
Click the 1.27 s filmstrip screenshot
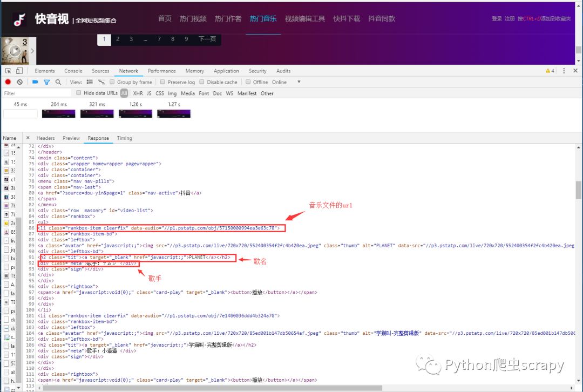[174, 113]
